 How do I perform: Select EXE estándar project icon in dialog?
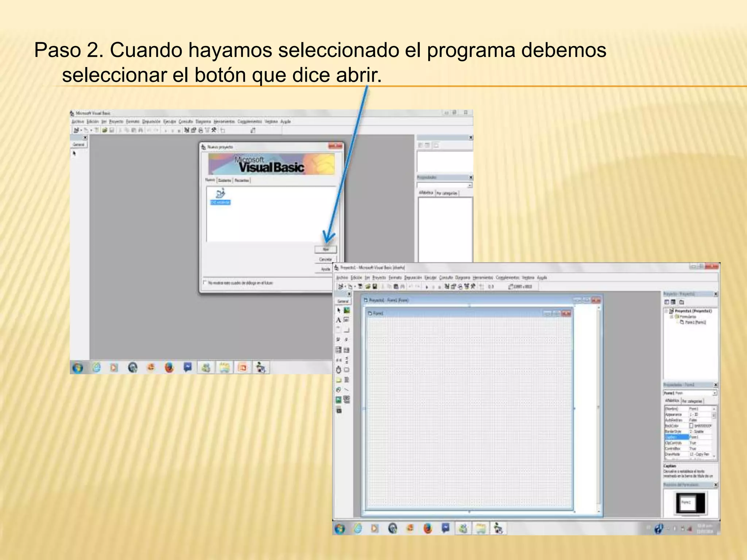220,197
